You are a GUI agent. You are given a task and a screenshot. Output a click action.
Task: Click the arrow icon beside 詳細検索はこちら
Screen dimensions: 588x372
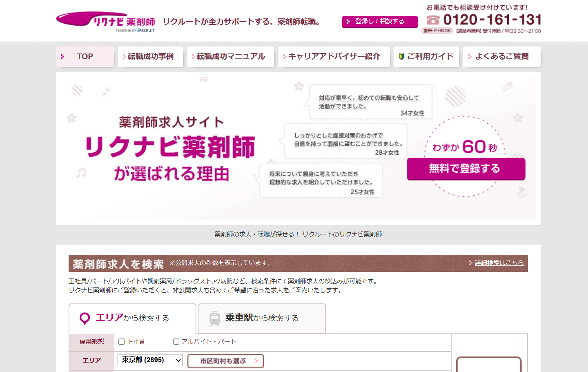(x=471, y=263)
